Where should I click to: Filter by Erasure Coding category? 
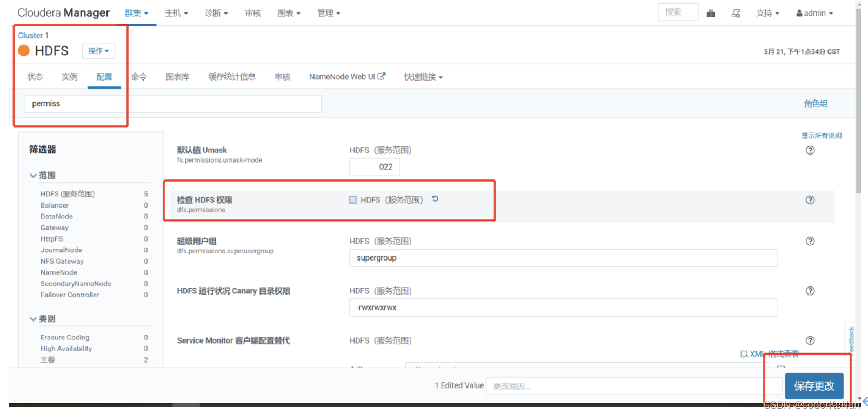click(x=65, y=338)
